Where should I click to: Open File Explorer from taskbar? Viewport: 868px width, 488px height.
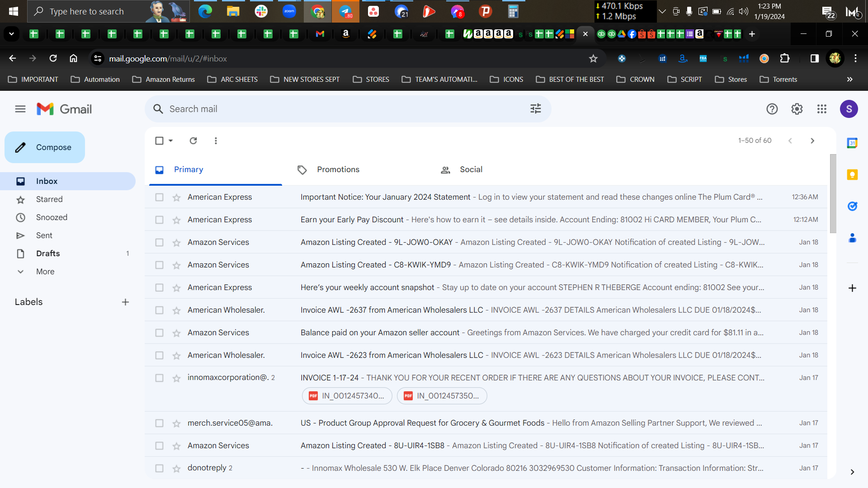pos(233,11)
